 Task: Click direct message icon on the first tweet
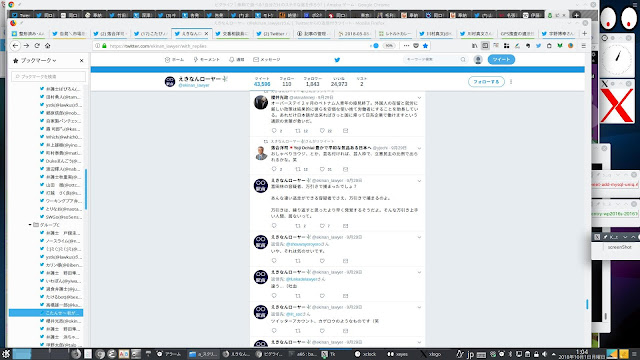pos(345,131)
